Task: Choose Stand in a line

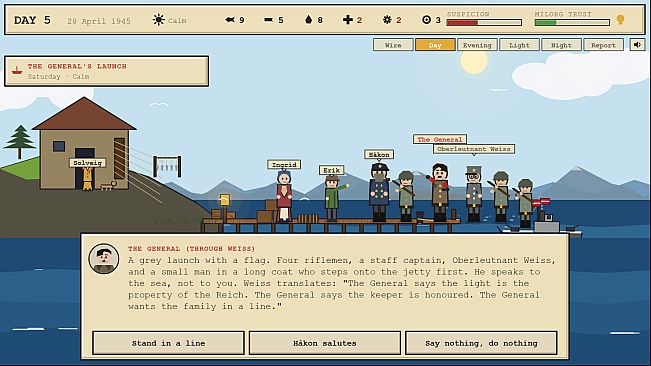Action: pyautogui.click(x=168, y=343)
